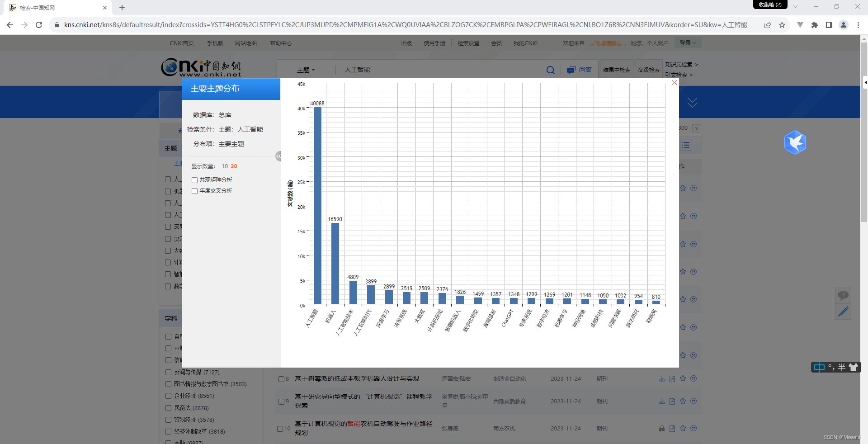The image size is (868, 444).
Task: Click the pencil edit icon at right
Action: pos(843,312)
